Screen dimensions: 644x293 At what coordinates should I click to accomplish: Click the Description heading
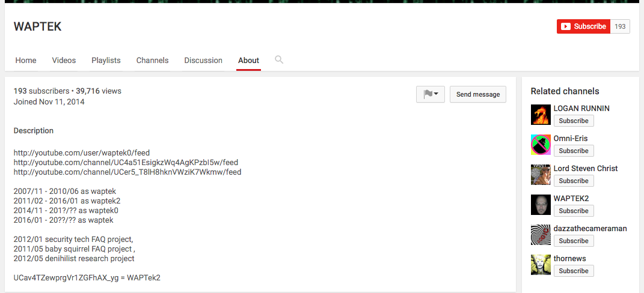coord(34,131)
